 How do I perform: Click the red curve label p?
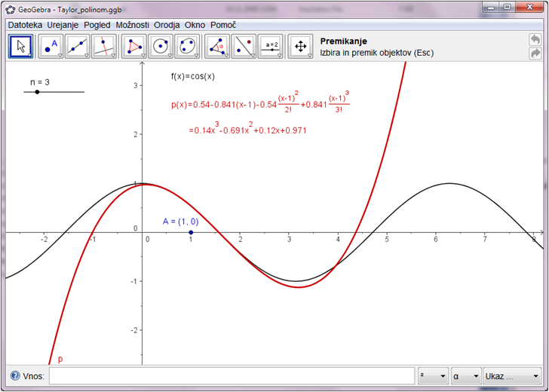click(60, 359)
